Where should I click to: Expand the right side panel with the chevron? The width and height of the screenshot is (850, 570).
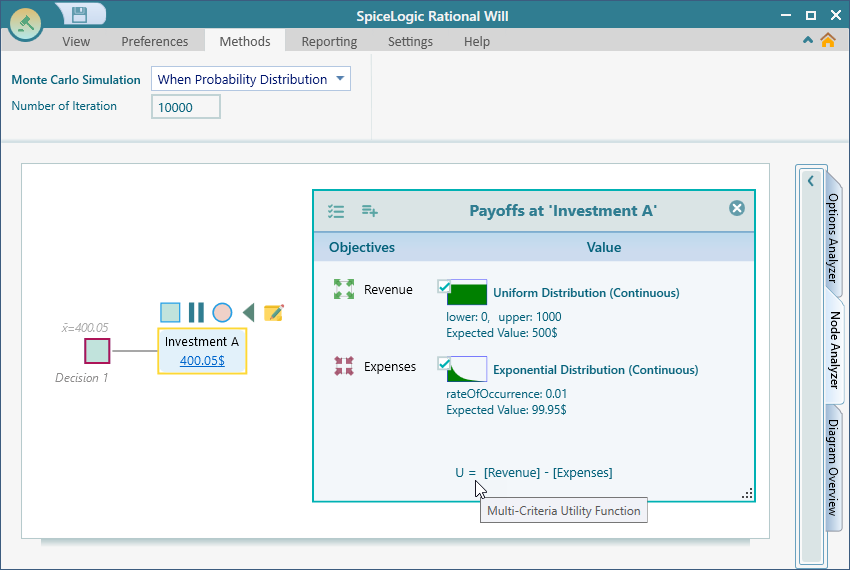(810, 181)
